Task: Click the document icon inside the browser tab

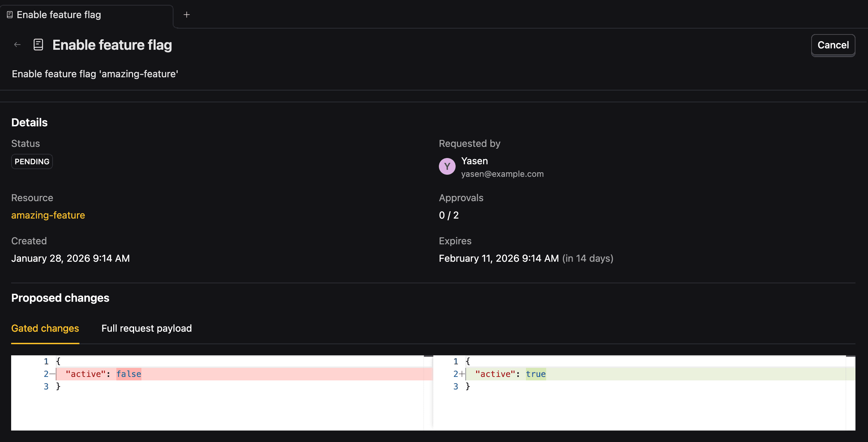Action: (x=9, y=15)
